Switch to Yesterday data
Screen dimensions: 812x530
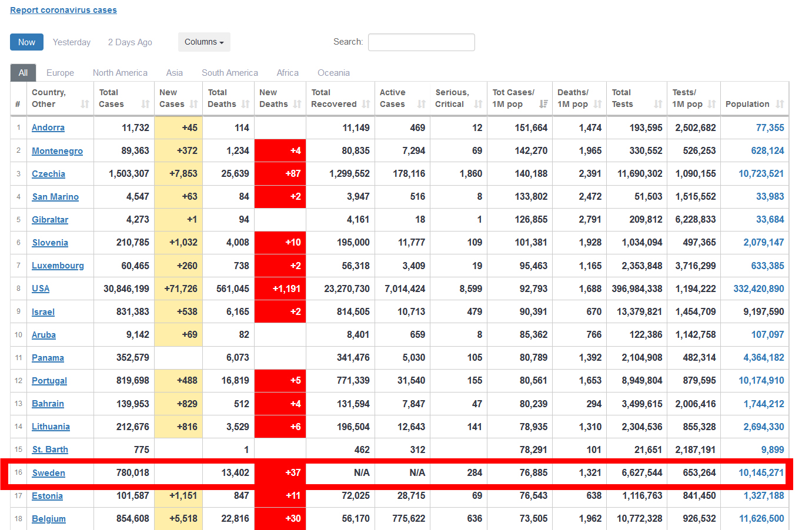(x=72, y=42)
